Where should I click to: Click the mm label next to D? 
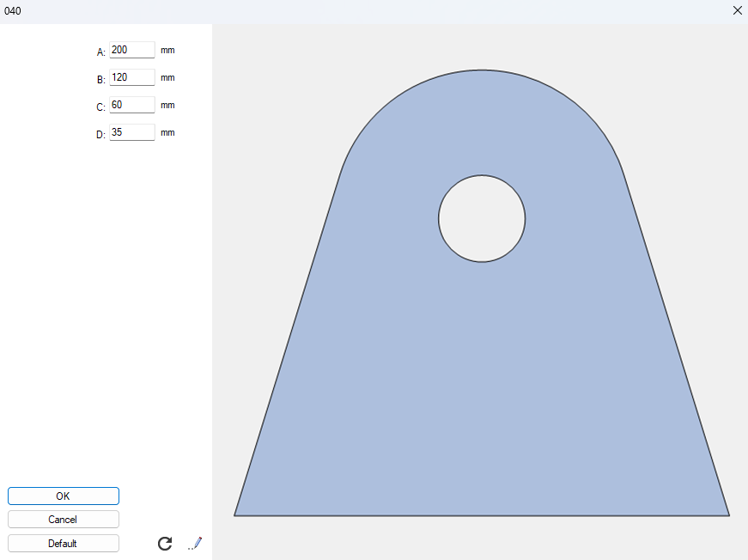coord(167,132)
